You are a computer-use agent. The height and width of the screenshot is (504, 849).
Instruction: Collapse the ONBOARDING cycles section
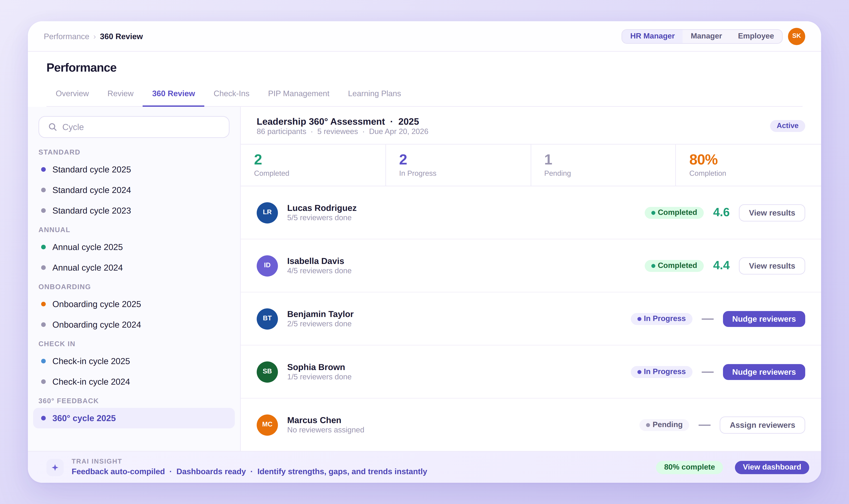65,287
